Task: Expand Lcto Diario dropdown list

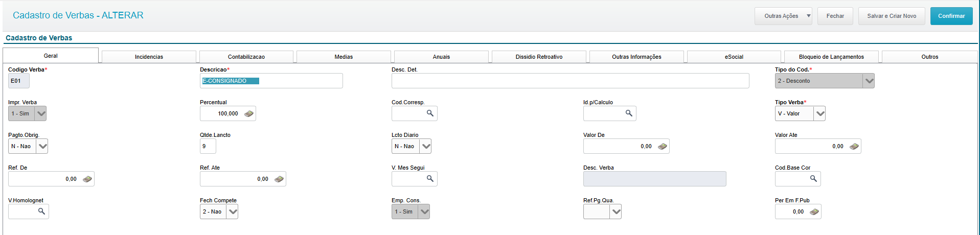Action: click(426, 147)
